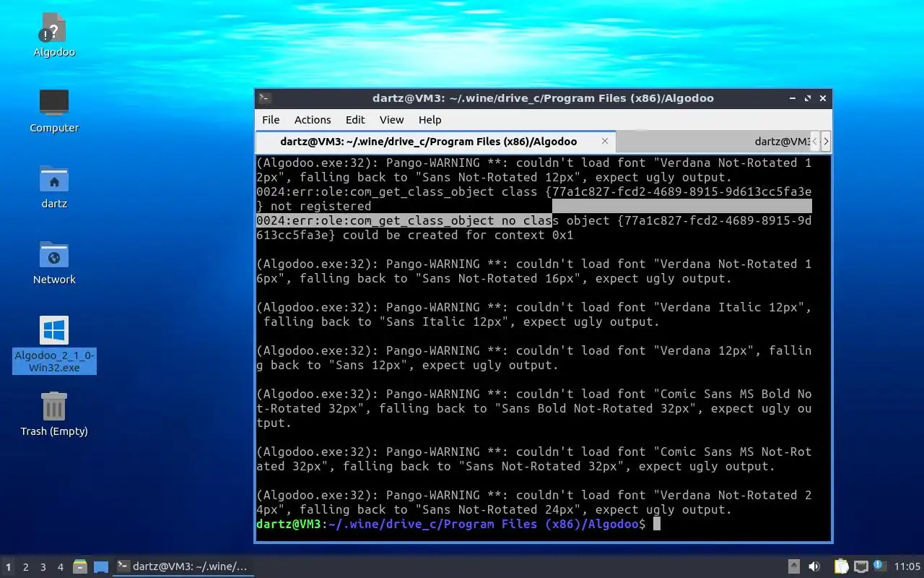Open the File menu in terminal
This screenshot has width=924, height=578.
pyautogui.click(x=271, y=120)
